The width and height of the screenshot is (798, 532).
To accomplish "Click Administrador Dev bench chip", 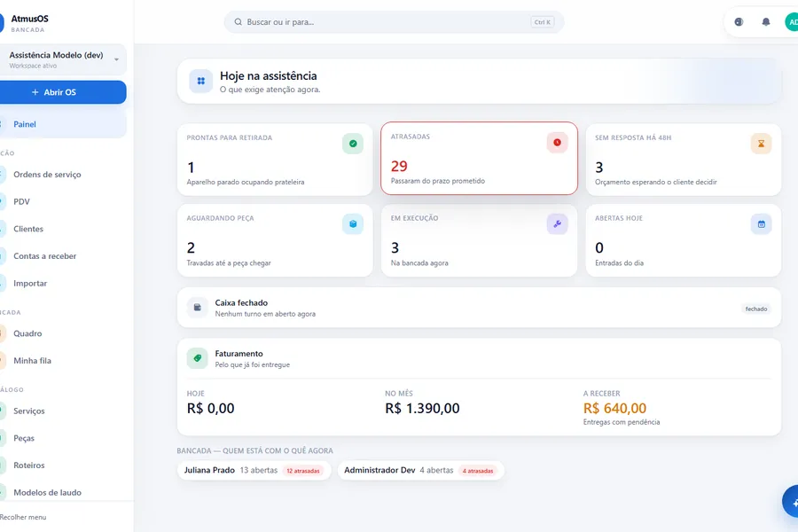I will (421, 471).
